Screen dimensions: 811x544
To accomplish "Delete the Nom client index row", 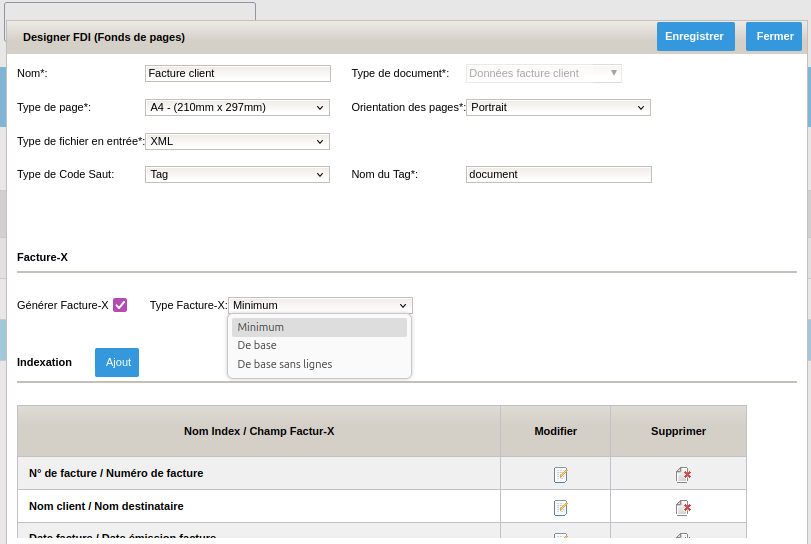I will [x=683, y=507].
